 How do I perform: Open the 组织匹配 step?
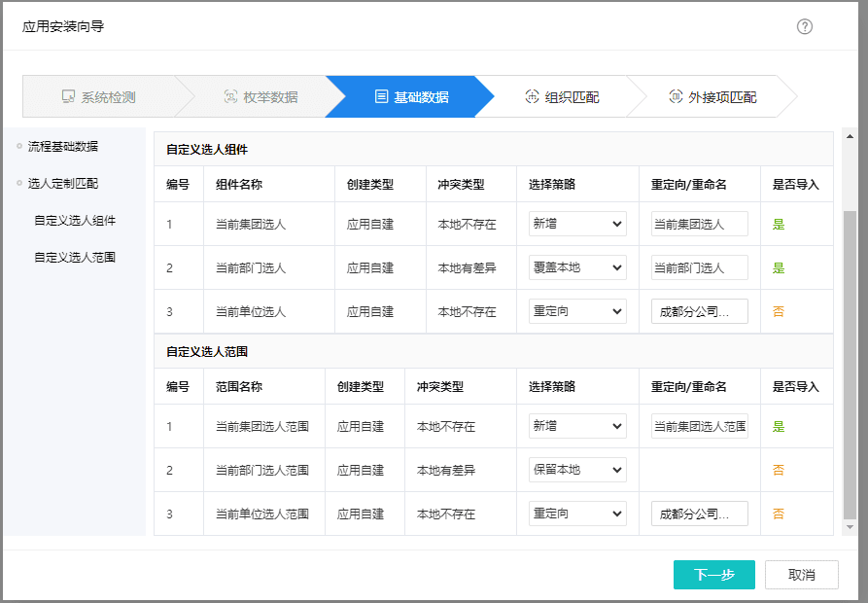[x=563, y=97]
